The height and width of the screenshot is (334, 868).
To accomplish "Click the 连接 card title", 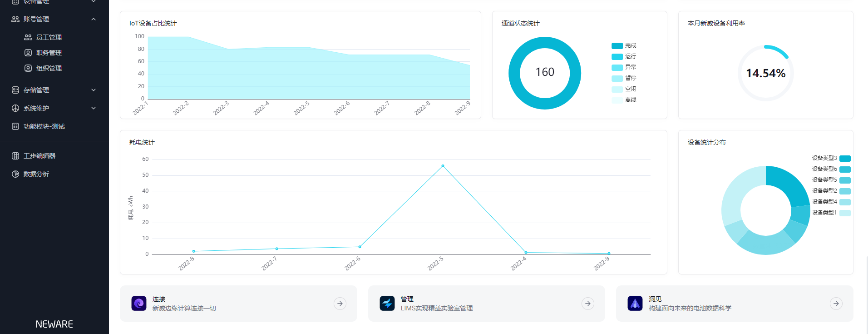I will click(x=159, y=299).
